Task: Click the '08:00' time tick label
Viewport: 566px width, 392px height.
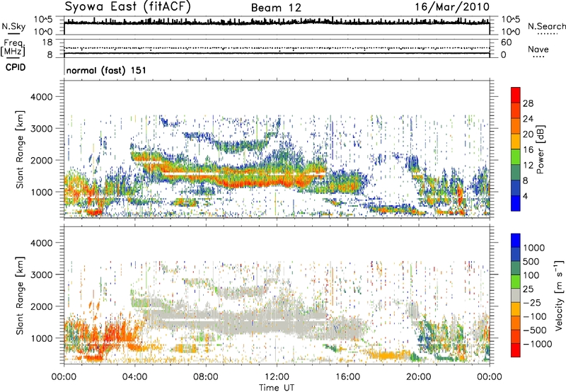Action: (x=205, y=377)
